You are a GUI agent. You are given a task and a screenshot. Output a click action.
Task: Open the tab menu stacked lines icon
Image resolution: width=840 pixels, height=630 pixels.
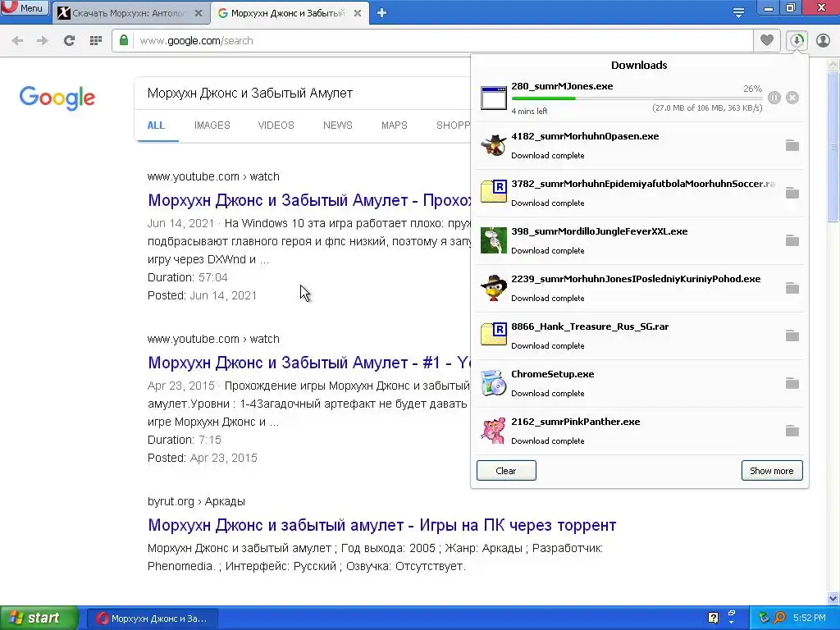738,12
